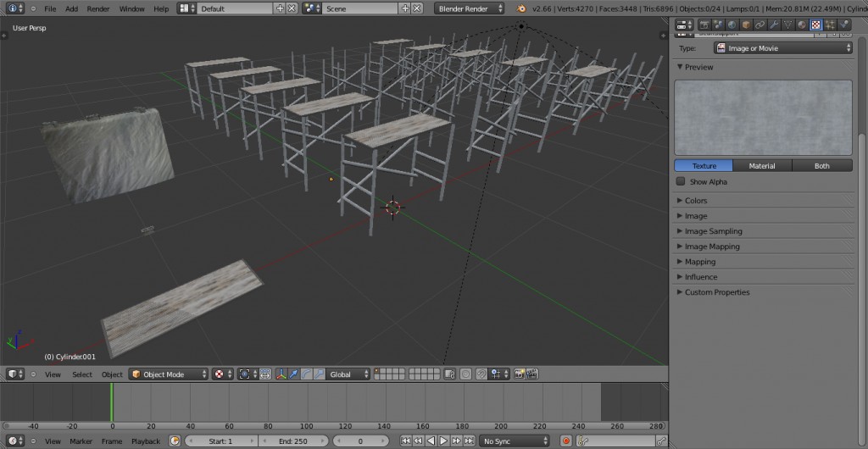Select the Both preview button
This screenshot has height=449, width=868.
[822, 166]
